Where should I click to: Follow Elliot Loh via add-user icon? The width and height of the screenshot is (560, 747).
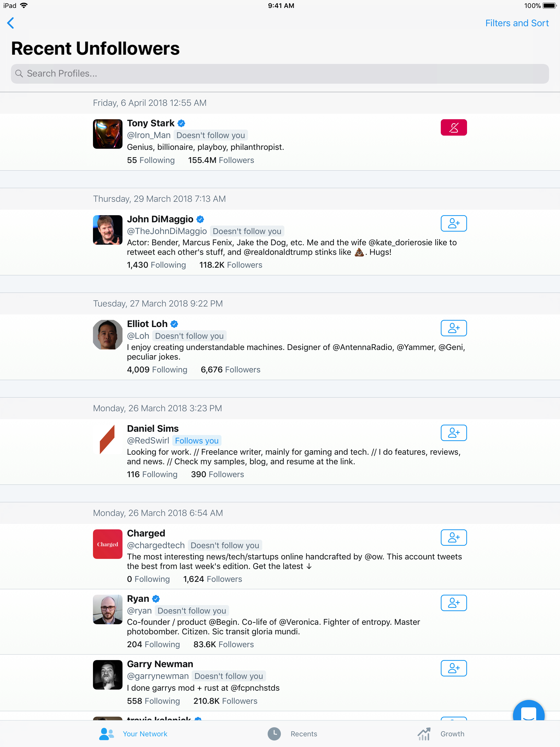453,328
